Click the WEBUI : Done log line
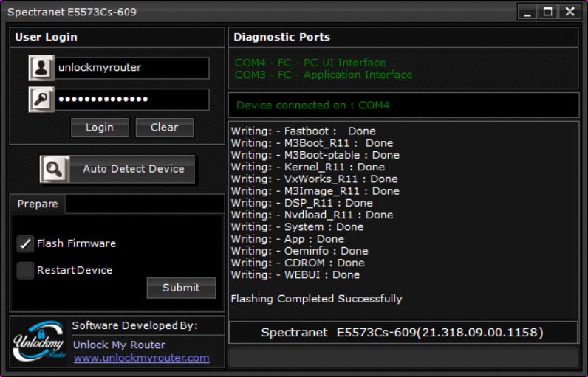 click(295, 274)
